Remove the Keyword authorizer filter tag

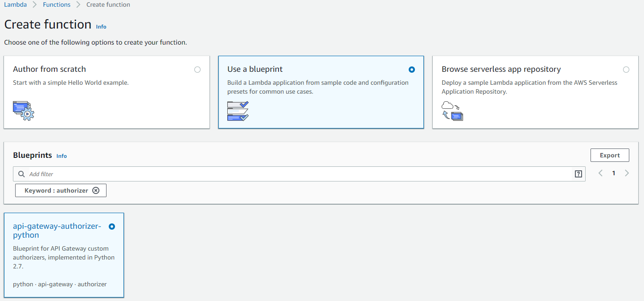[x=96, y=190]
